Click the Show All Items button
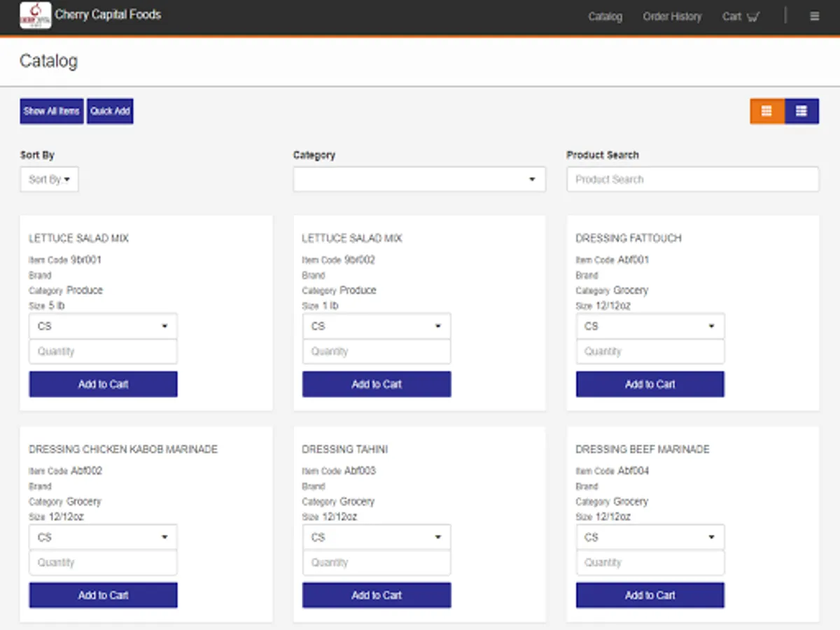840x630 pixels. [52, 111]
